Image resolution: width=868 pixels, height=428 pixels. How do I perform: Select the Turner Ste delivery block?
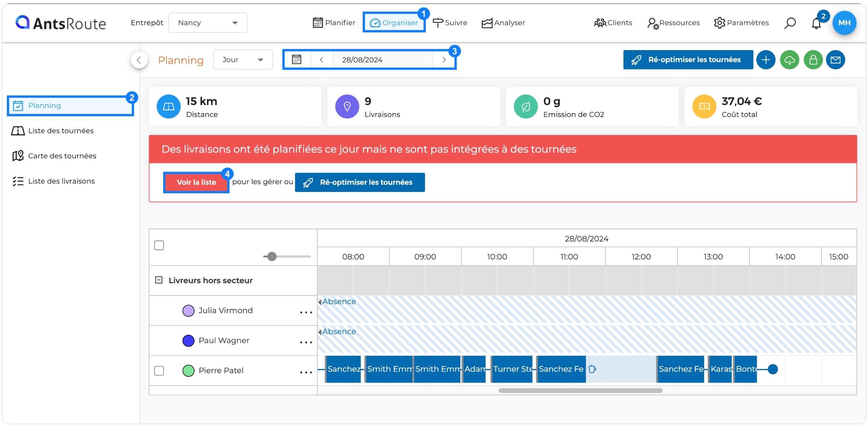[x=512, y=369]
